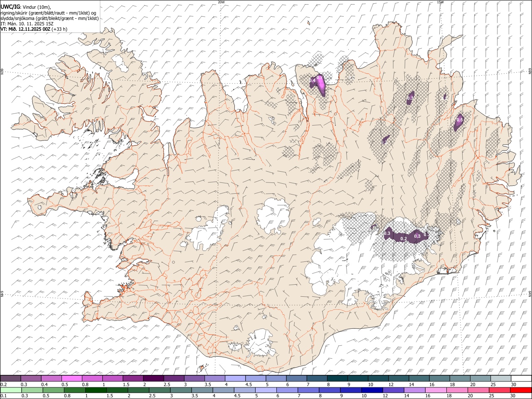Screen dimensions: 532x399
Task: Click the pure red 30 swatch in lower legend
Action: [x=521, y=390]
